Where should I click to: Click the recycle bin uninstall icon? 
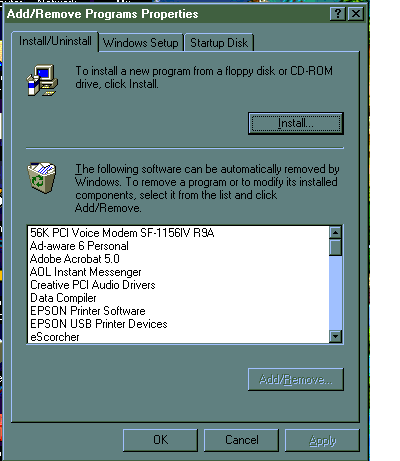click(41, 178)
